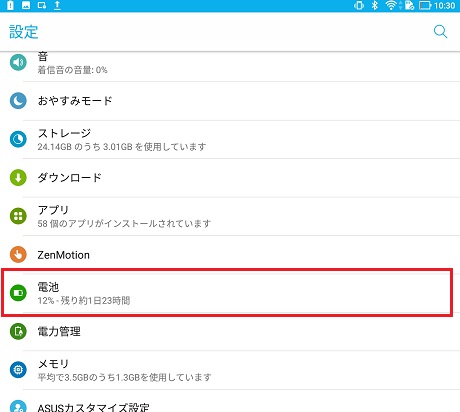The height and width of the screenshot is (412, 460).
Task: Tap the ASUS customized settings icon
Action: 18,407
